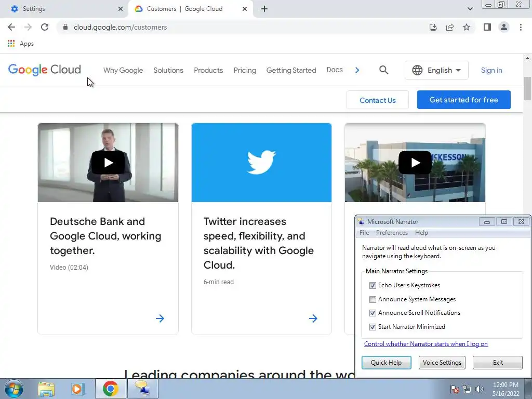Play the McKesson video
The height and width of the screenshot is (399, 532).
[415, 163]
